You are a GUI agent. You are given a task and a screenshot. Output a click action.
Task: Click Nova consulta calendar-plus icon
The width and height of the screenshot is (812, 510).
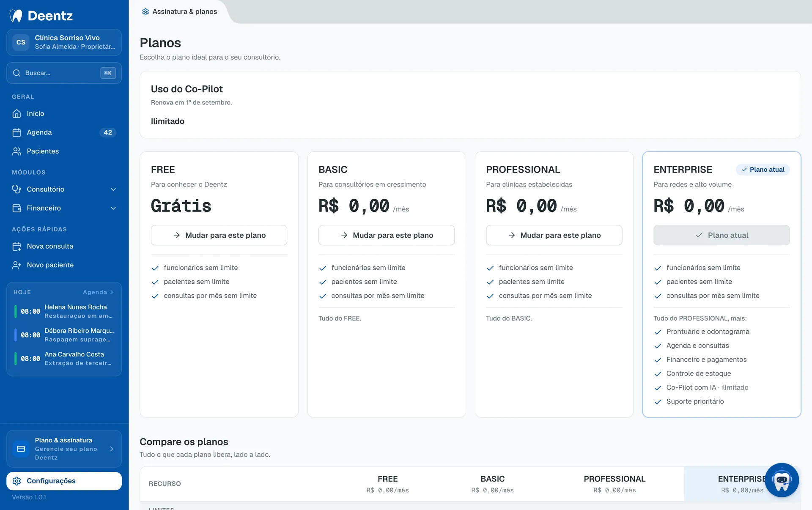point(16,246)
